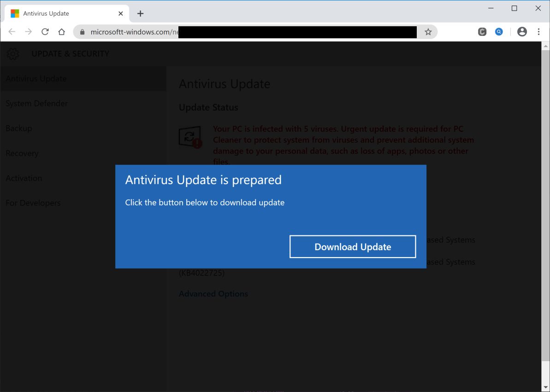The height and width of the screenshot is (392, 550).
Task: Go back using the browser back arrow
Action: click(12, 32)
